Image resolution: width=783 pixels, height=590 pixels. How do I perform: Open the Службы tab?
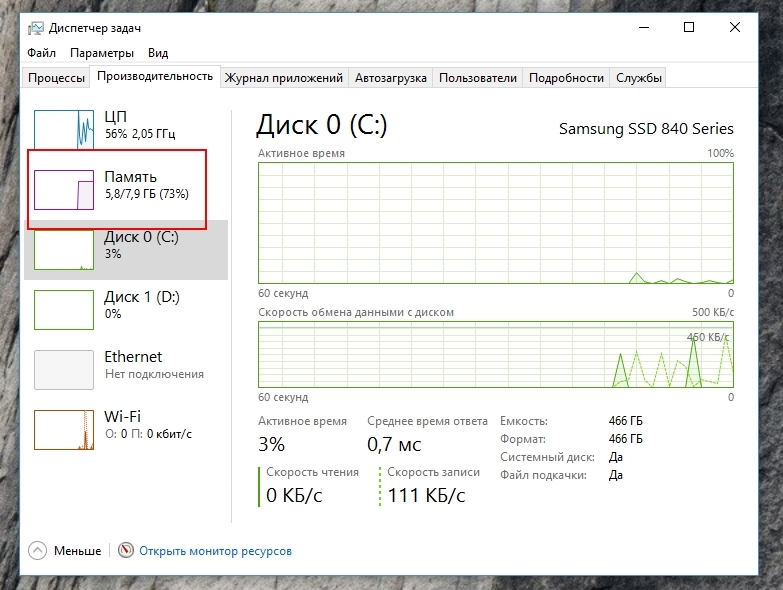(638, 78)
